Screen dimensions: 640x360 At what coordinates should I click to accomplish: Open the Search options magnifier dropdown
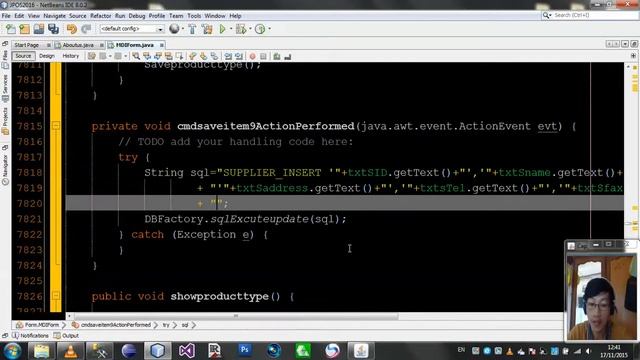[x=547, y=15]
